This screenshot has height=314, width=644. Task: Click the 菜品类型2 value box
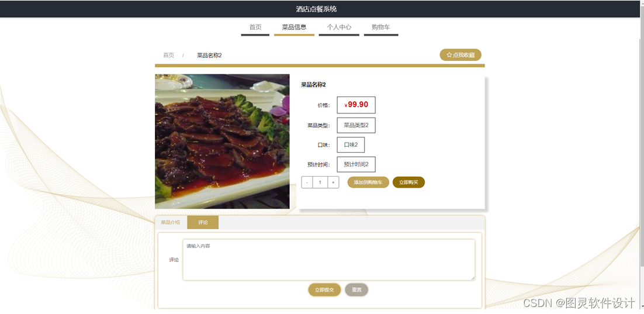tap(356, 125)
